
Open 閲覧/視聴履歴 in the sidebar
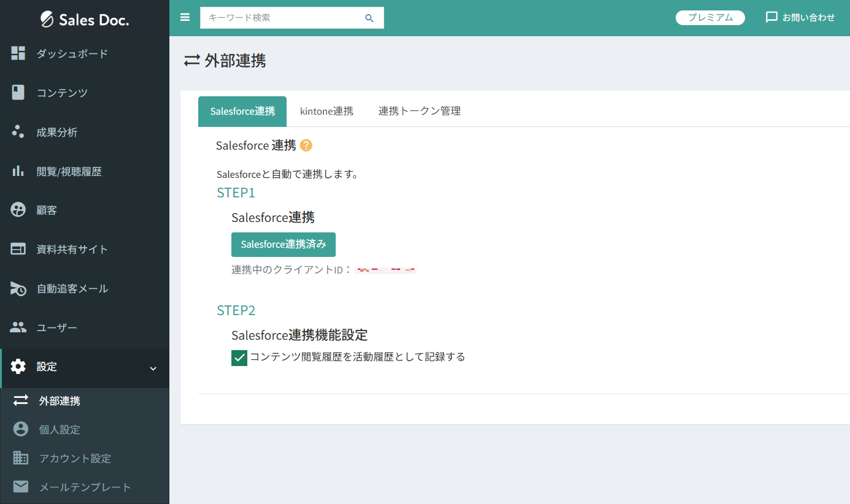click(69, 172)
